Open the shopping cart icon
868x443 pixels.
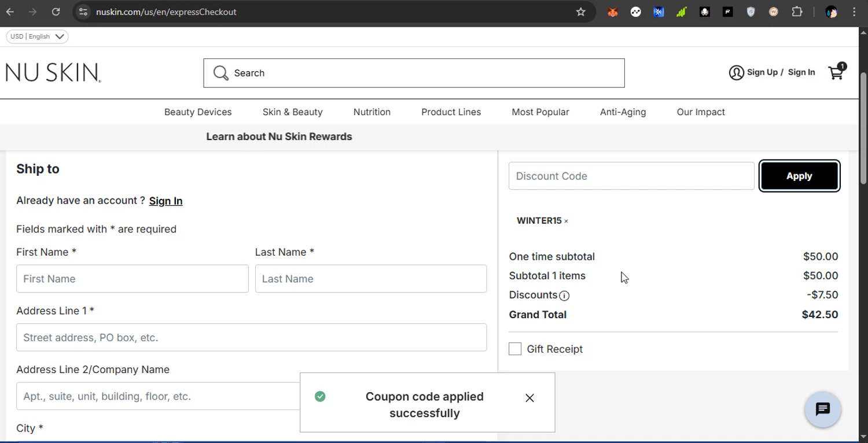pyautogui.click(x=836, y=72)
